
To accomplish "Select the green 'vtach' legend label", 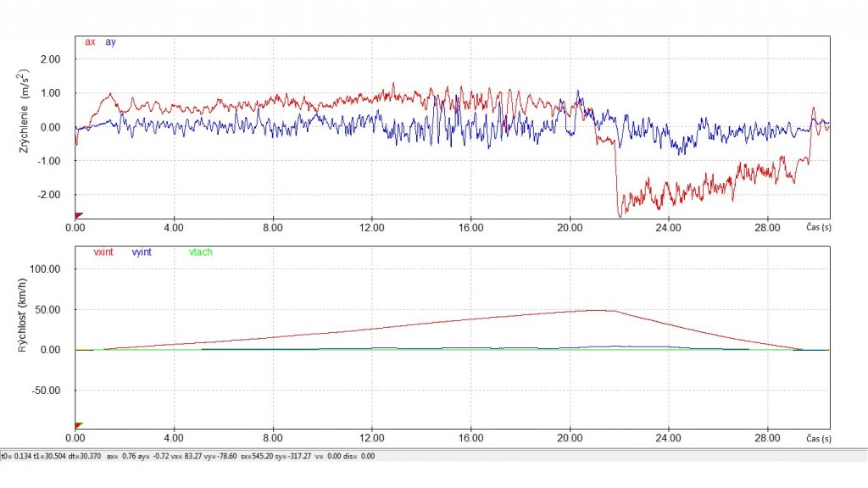I will pos(200,252).
